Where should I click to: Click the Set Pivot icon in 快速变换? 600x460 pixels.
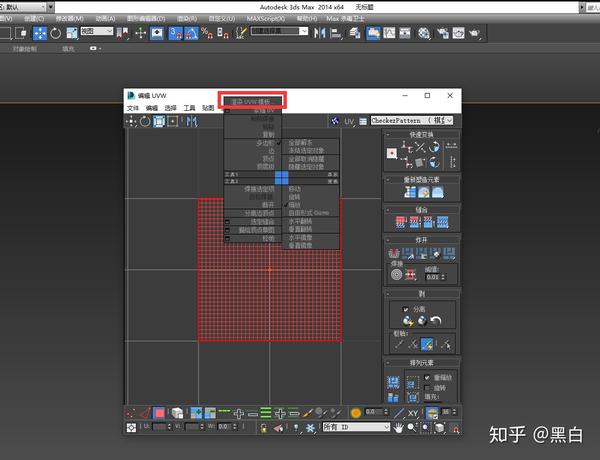pos(392,153)
